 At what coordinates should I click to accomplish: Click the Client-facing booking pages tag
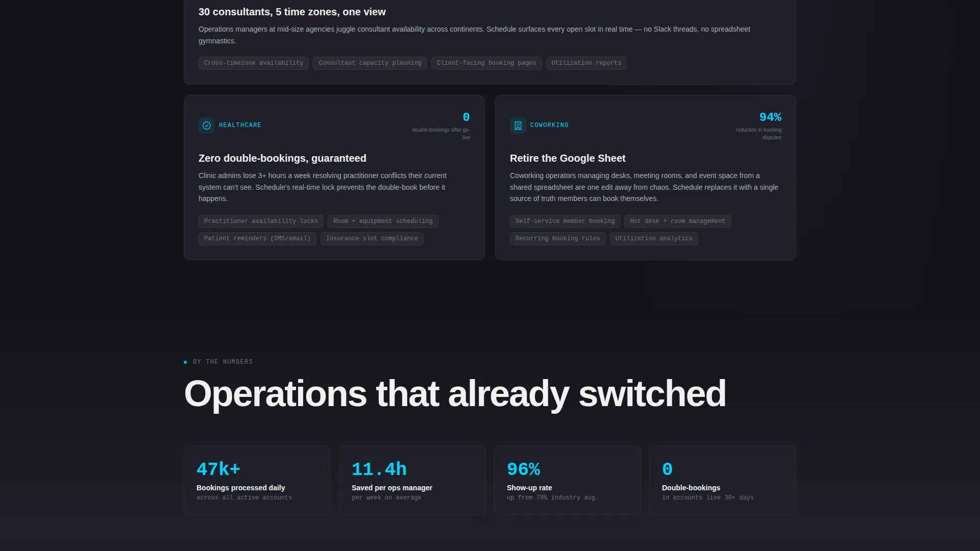click(486, 63)
